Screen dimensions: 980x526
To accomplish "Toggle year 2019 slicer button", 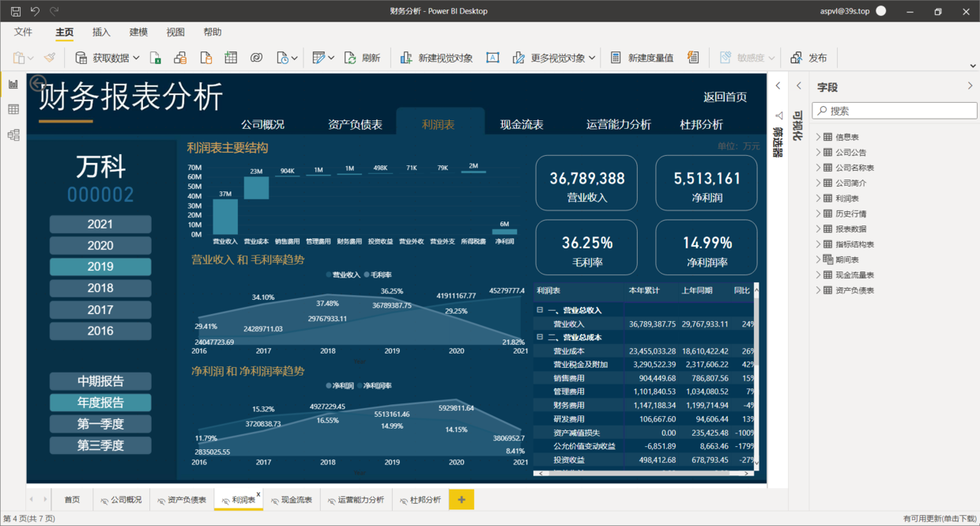I will (x=100, y=267).
